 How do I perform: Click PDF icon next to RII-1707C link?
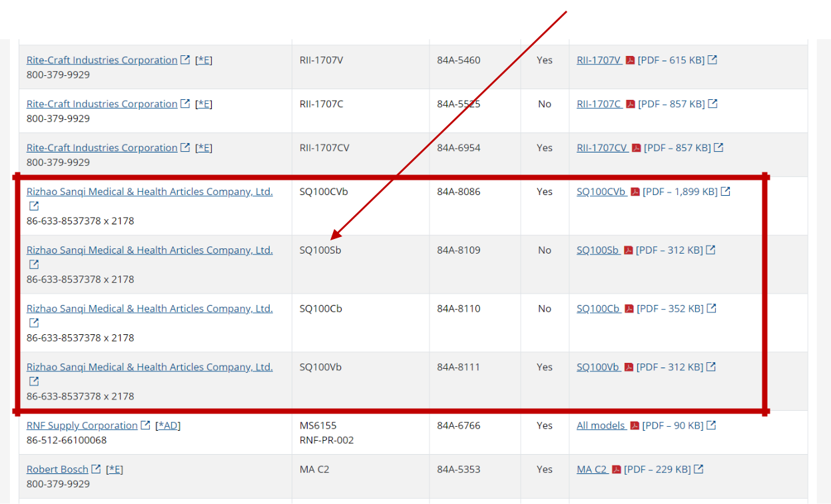point(630,104)
